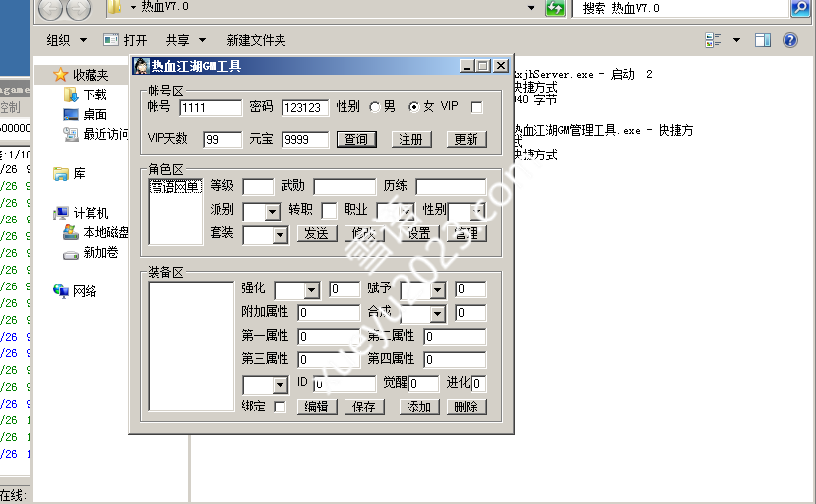Image resolution: width=816 pixels, height=504 pixels.
Task: Select 雪语网单 in the character list
Action: [x=175, y=186]
